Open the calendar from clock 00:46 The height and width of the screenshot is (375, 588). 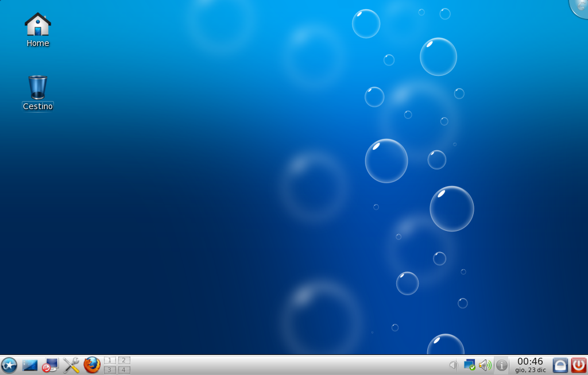[x=530, y=365]
